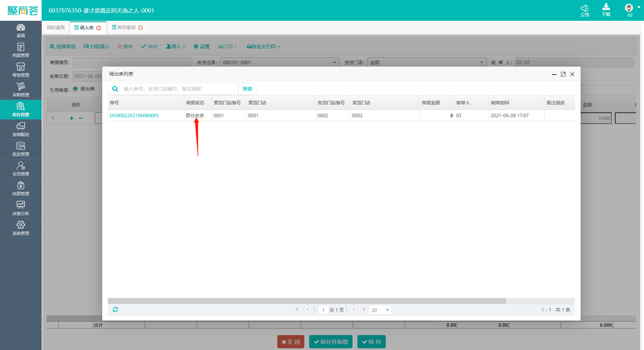Image resolution: width=644 pixels, height=350 pixels.
Task: Go to first page in pager
Action: tap(297, 309)
